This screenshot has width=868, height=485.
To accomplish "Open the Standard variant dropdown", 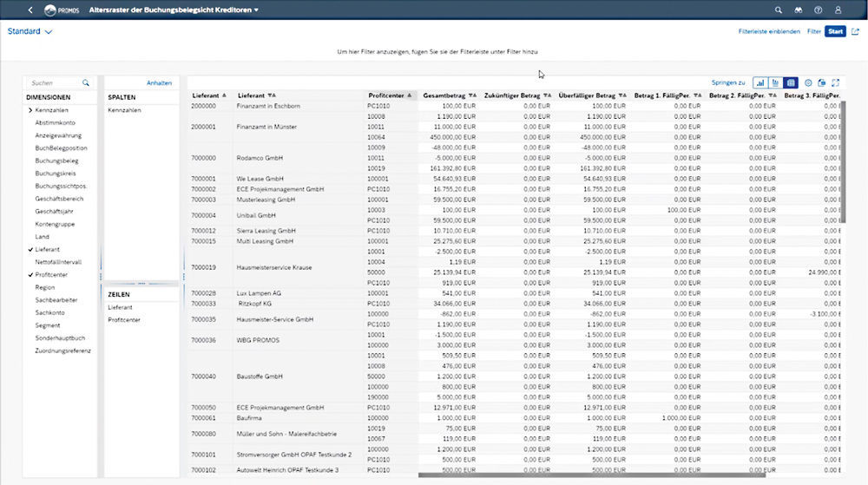I will [30, 31].
